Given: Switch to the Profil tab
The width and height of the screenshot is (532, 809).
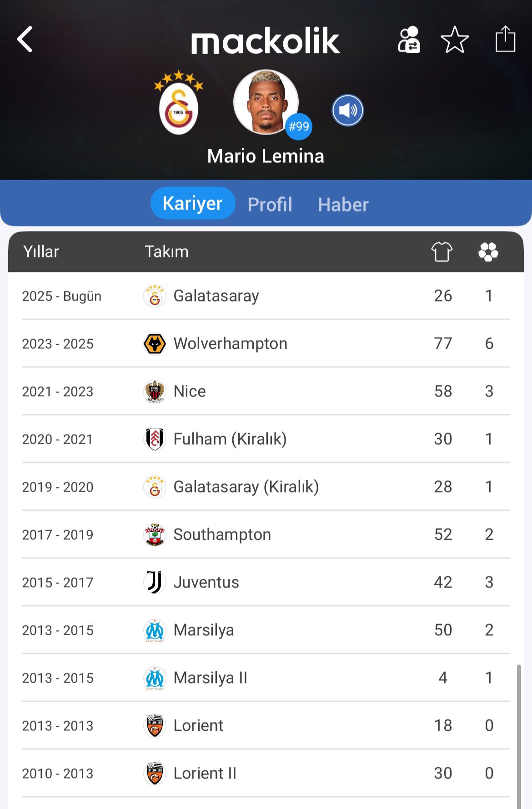Looking at the screenshot, I should coord(270,204).
